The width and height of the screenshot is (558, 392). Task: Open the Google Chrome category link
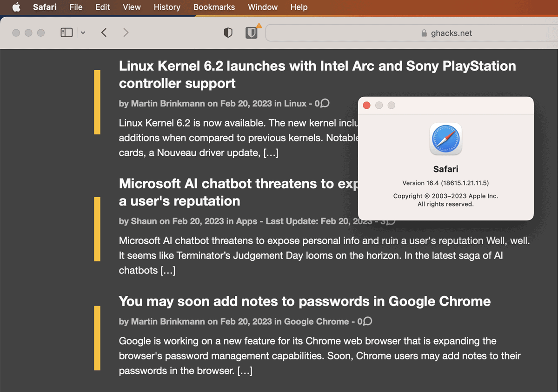316,321
